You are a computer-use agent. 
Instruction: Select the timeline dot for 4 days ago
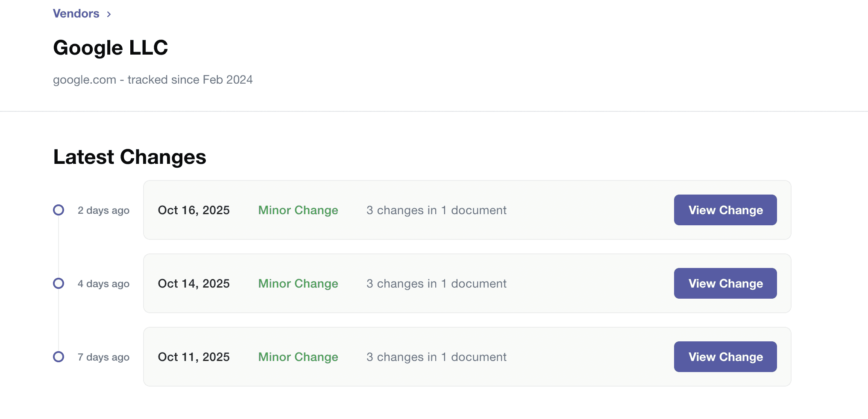[x=59, y=283]
